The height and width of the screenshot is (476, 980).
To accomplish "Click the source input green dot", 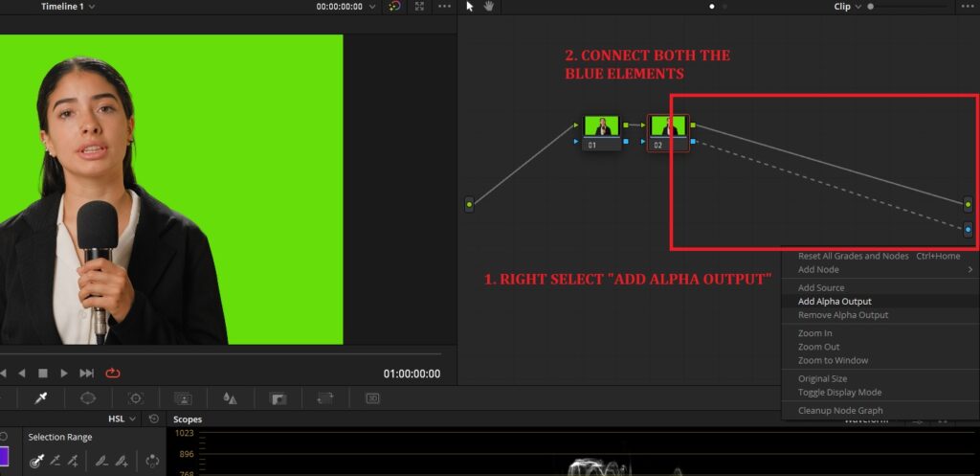I will tap(469, 204).
